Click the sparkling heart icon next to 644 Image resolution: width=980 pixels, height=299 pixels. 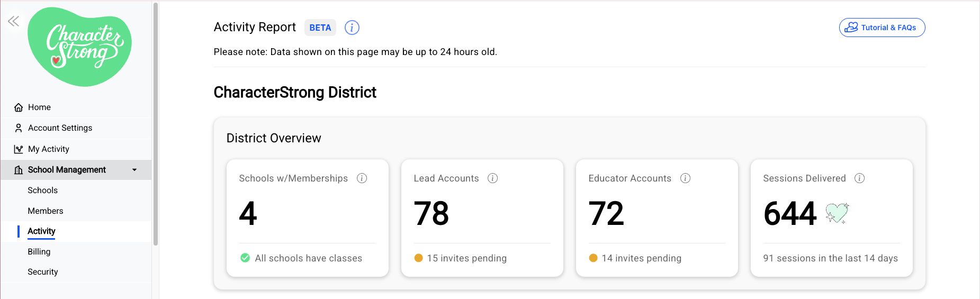coord(837,213)
